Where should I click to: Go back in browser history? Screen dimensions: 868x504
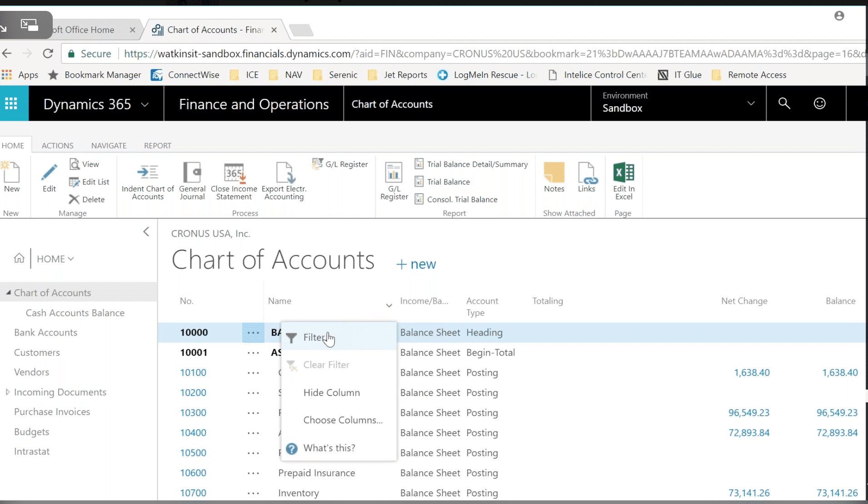[x=7, y=54]
